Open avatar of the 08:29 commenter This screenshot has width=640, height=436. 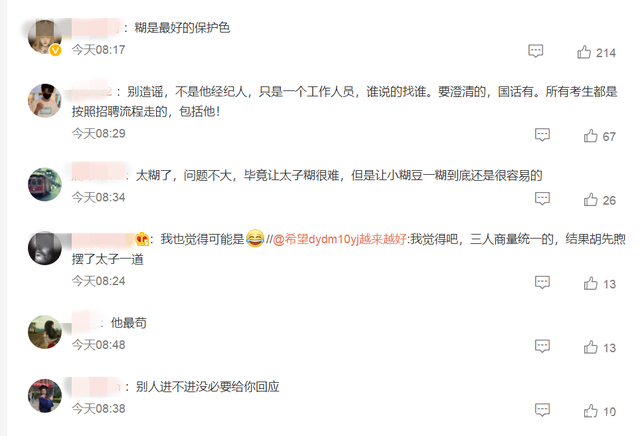(x=44, y=100)
